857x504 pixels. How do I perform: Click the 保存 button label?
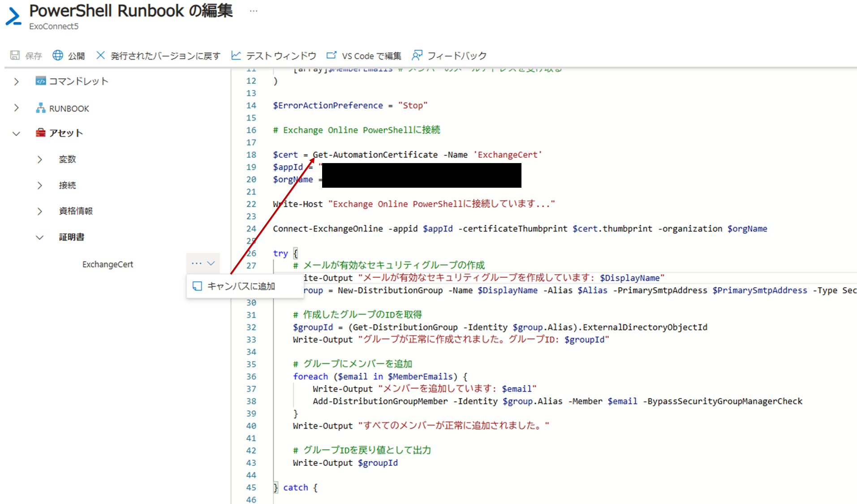point(34,56)
